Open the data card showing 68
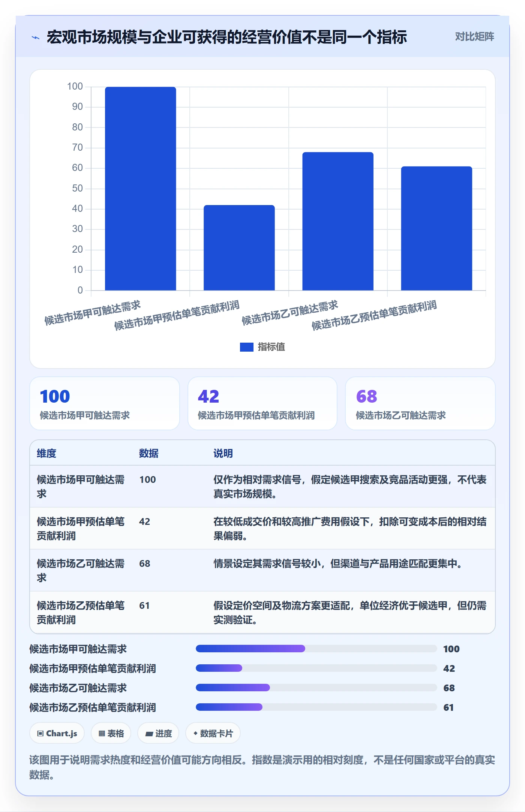Image resolution: width=525 pixels, height=812 pixels. coord(420,403)
